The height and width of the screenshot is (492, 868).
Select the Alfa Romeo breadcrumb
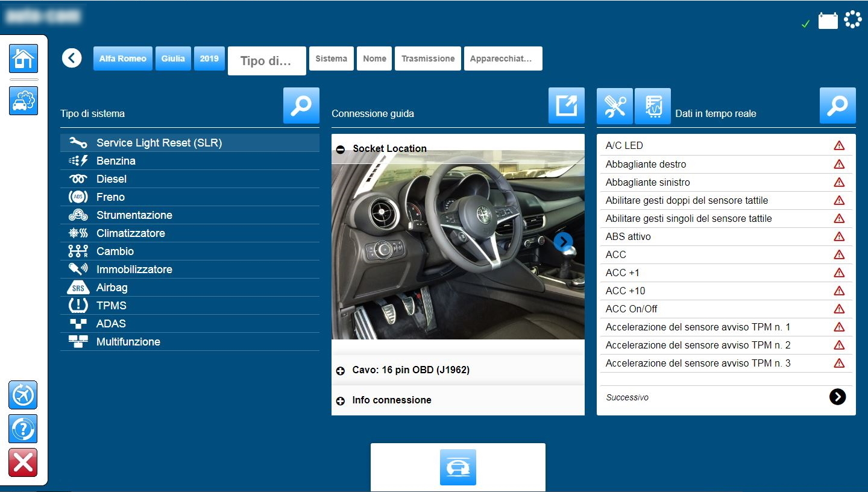(123, 58)
